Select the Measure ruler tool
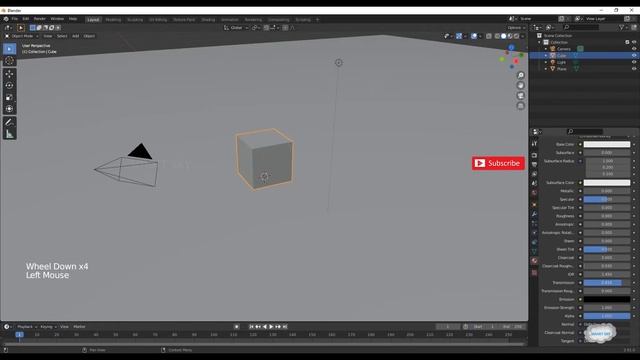 9,134
